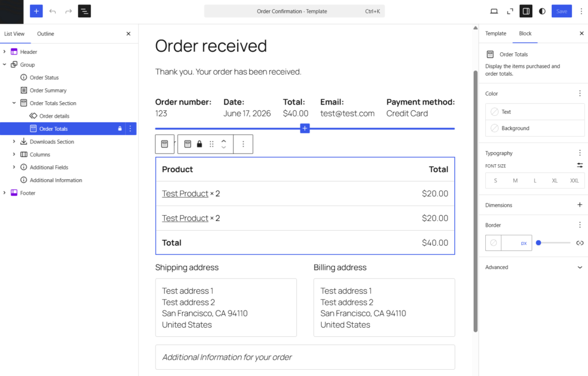Click the drag handle in block toolbar

pos(211,144)
